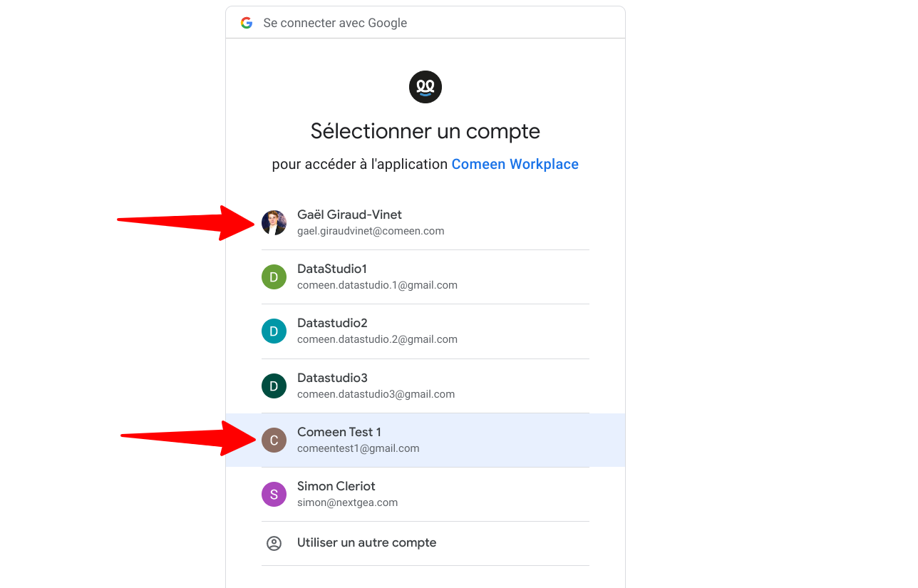Viewport: 918px width, 588px height.
Task: Click the person icon for another account
Action: [274, 543]
